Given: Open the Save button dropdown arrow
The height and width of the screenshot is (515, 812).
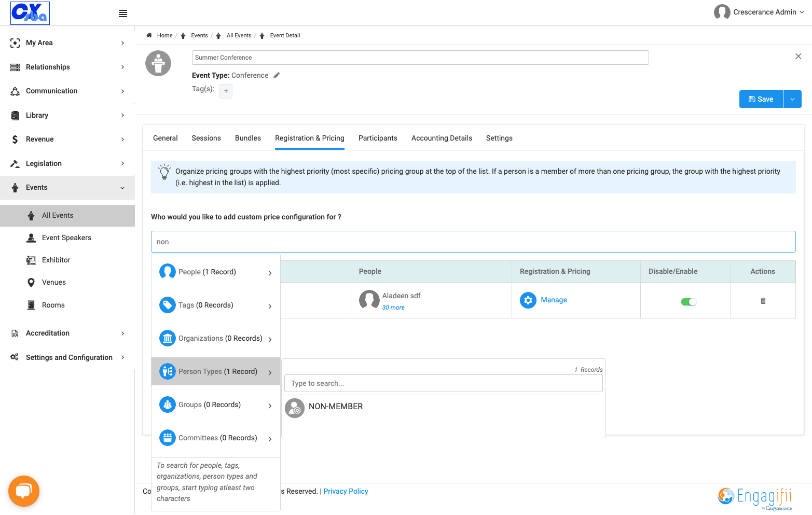Looking at the screenshot, I should (792, 99).
